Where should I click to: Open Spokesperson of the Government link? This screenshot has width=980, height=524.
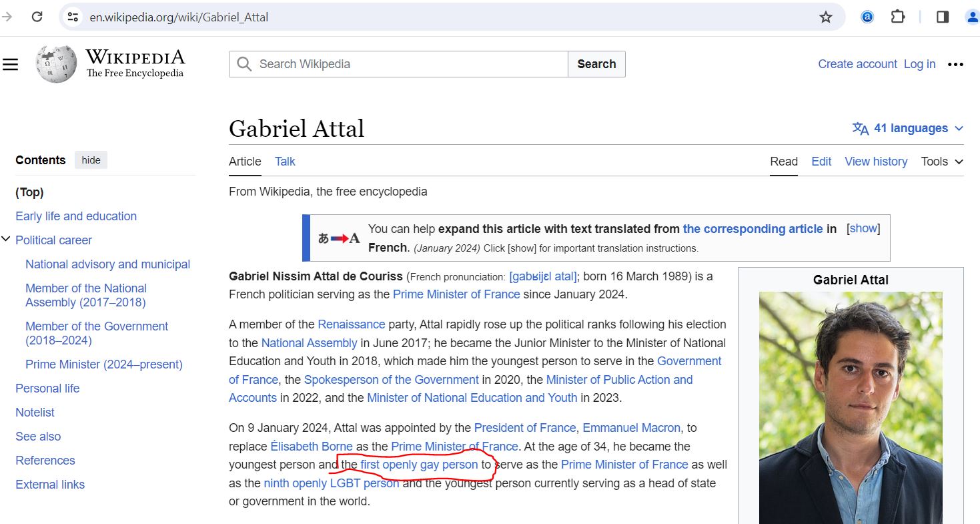(x=392, y=380)
